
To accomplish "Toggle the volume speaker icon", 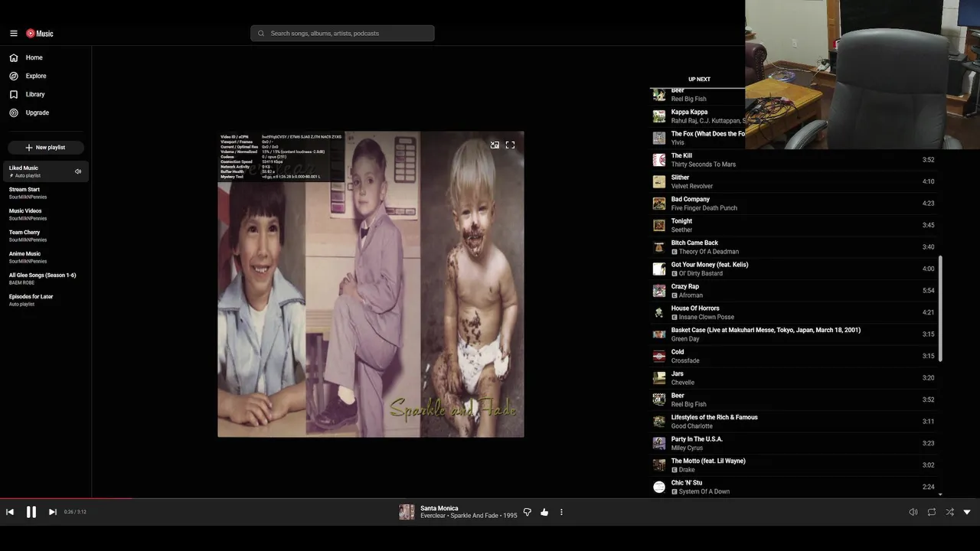I will pyautogui.click(x=913, y=512).
